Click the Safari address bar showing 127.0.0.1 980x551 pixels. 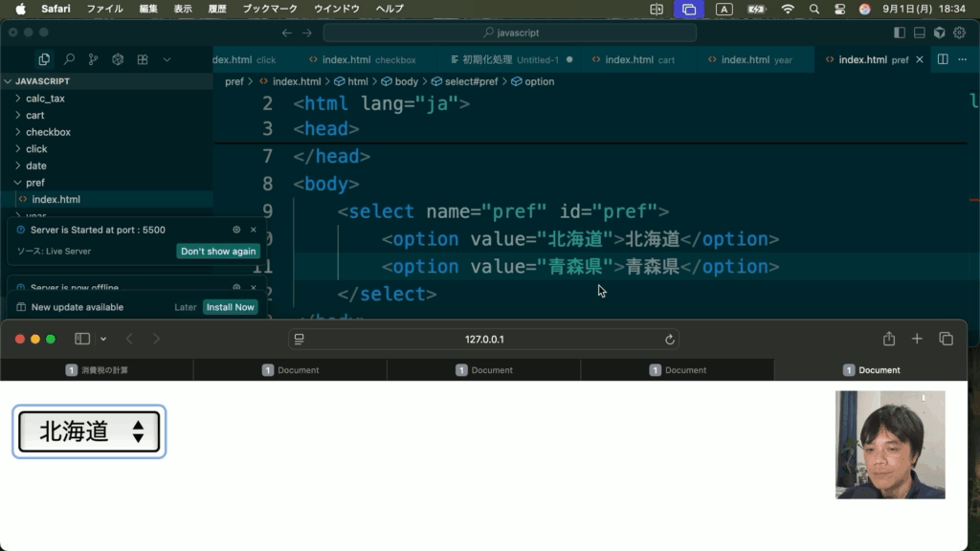click(x=484, y=340)
